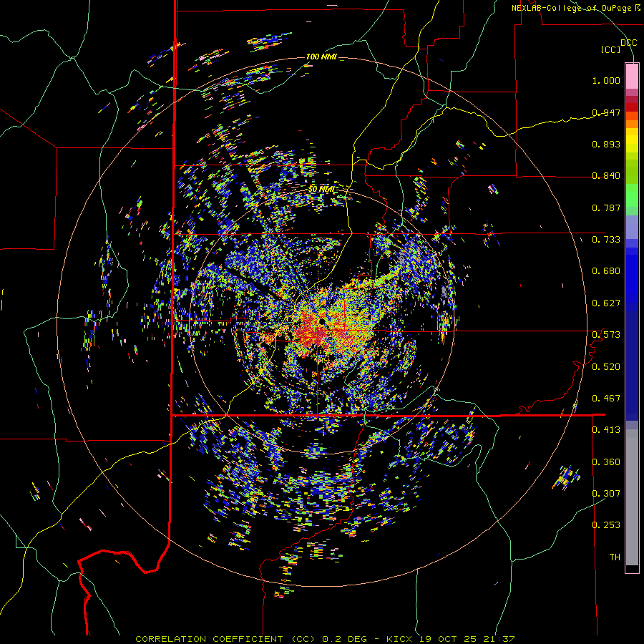
Task: Click the 0.520 legend value
Action: coord(606,367)
